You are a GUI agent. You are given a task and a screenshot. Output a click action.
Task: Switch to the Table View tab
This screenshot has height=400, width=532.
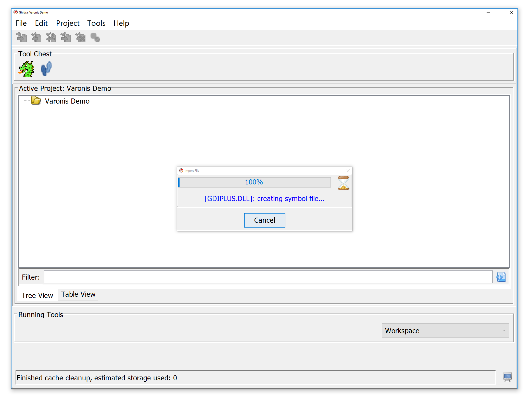click(78, 294)
